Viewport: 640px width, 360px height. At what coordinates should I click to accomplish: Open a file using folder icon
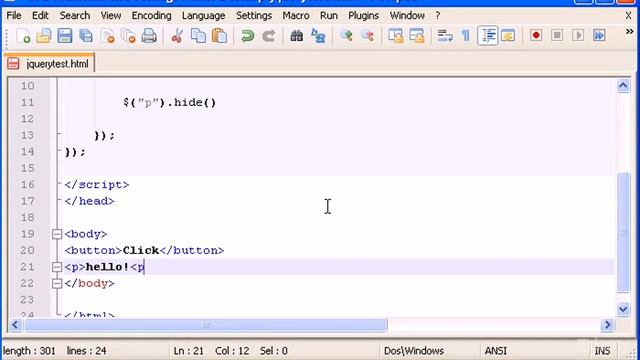tap(44, 36)
